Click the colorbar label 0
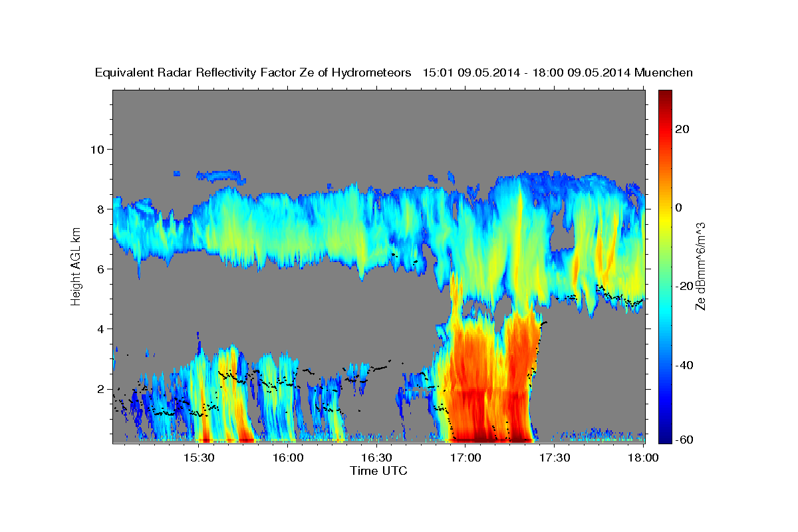Viewport: 798px width, 532px height. [x=678, y=207]
